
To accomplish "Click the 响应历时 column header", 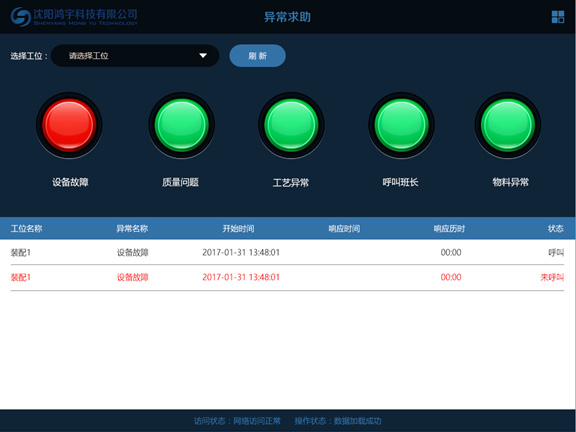I will [x=449, y=228].
